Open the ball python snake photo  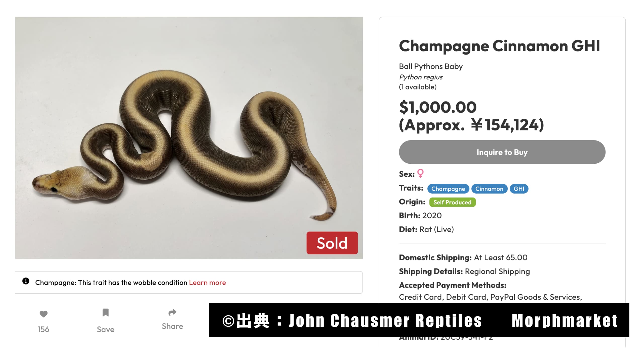[x=189, y=138]
